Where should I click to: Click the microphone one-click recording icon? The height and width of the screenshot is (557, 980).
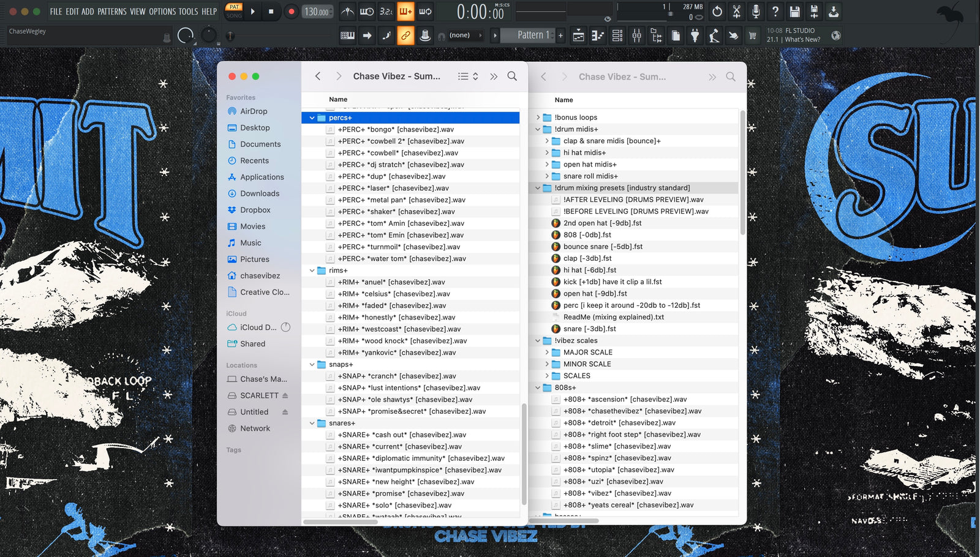[x=756, y=12]
